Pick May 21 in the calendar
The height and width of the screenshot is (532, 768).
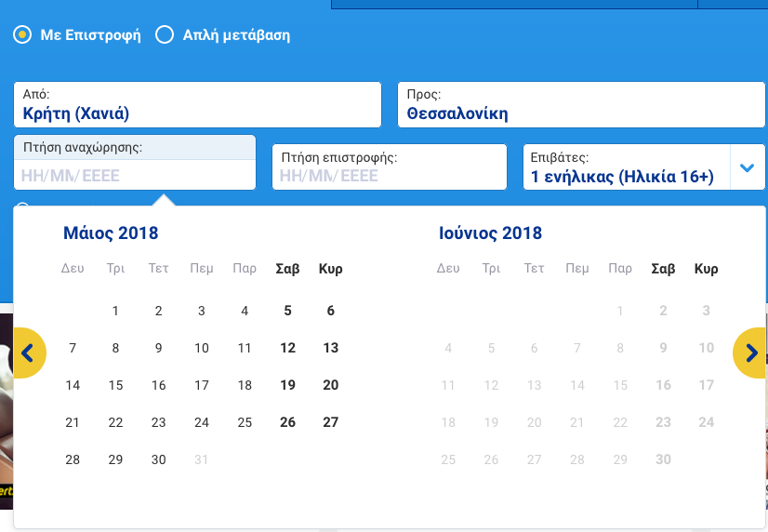pos(73,422)
